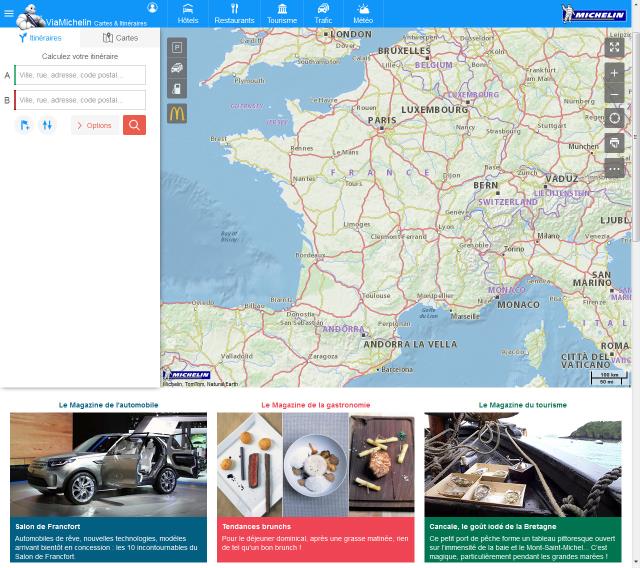Click the LONDON label on map
The height and width of the screenshot is (568, 640).
351,34
